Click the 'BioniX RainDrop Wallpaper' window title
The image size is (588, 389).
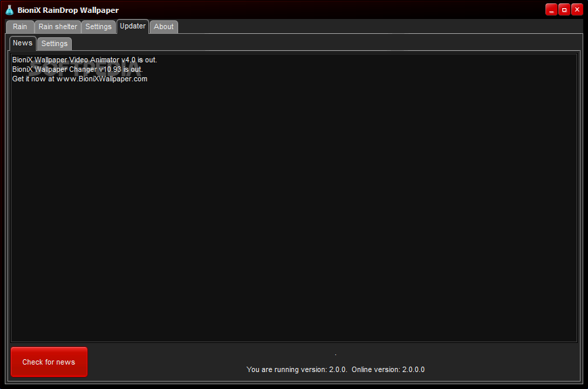(x=68, y=10)
